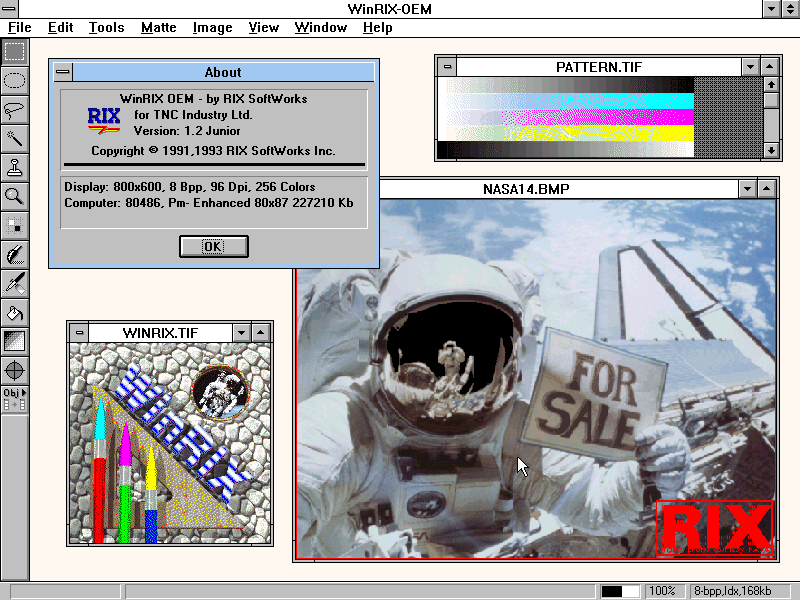This screenshot has width=800, height=600.
Task: Click the NASA14.BMP title bar
Action: (527, 189)
